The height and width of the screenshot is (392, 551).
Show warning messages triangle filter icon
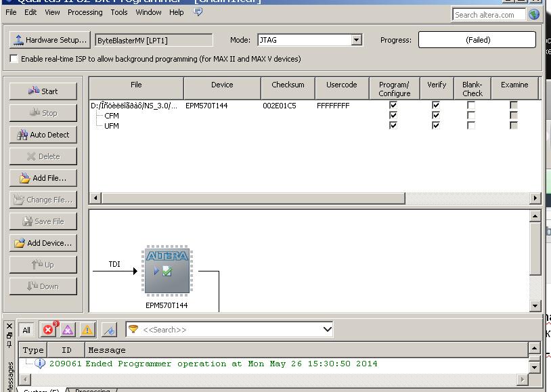(x=87, y=330)
